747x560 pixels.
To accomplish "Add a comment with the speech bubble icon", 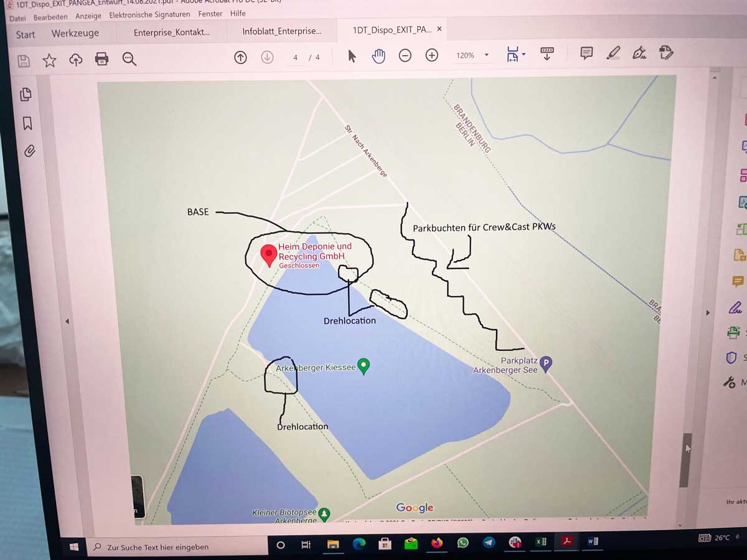I will click(586, 54).
